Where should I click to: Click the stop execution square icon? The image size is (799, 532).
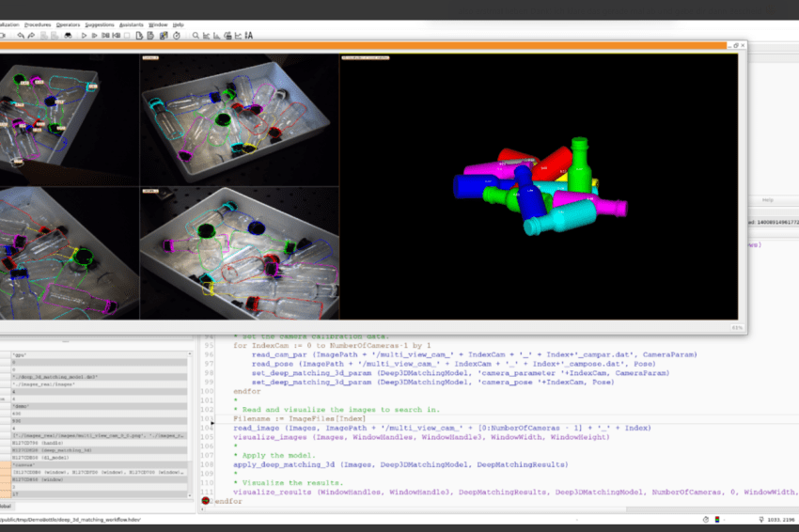point(127,36)
